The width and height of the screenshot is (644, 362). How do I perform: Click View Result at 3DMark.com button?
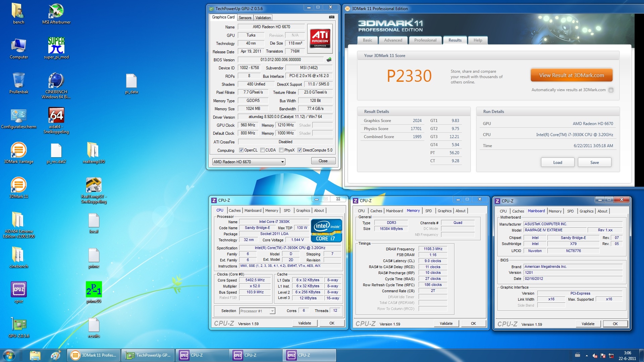(572, 75)
